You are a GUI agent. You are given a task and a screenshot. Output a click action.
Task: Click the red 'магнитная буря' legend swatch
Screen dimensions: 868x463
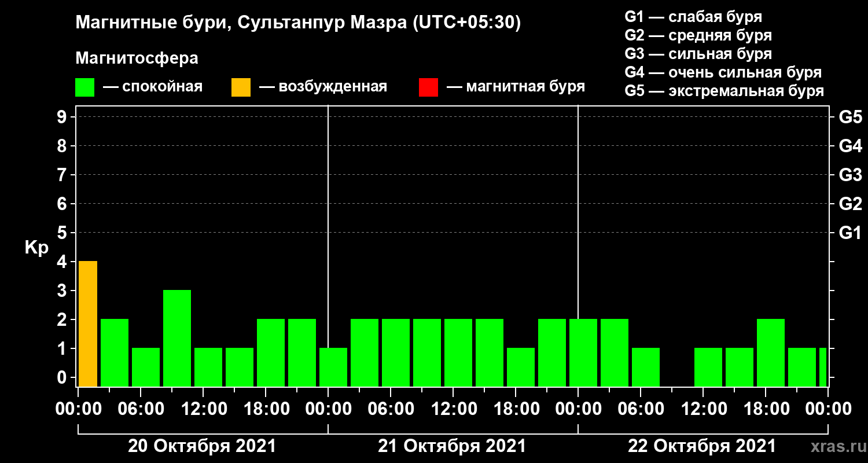click(428, 87)
